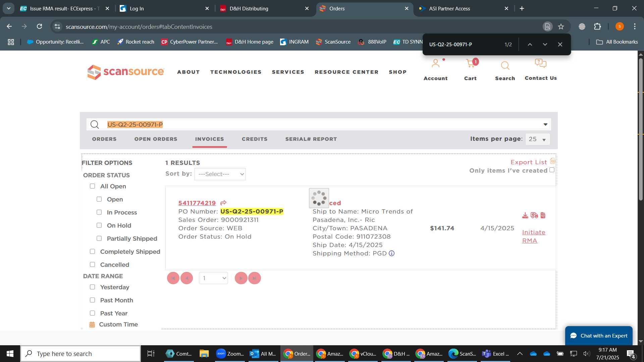Click the Shipping Method info icon
Screen dimensions: 644x362
(x=391, y=253)
